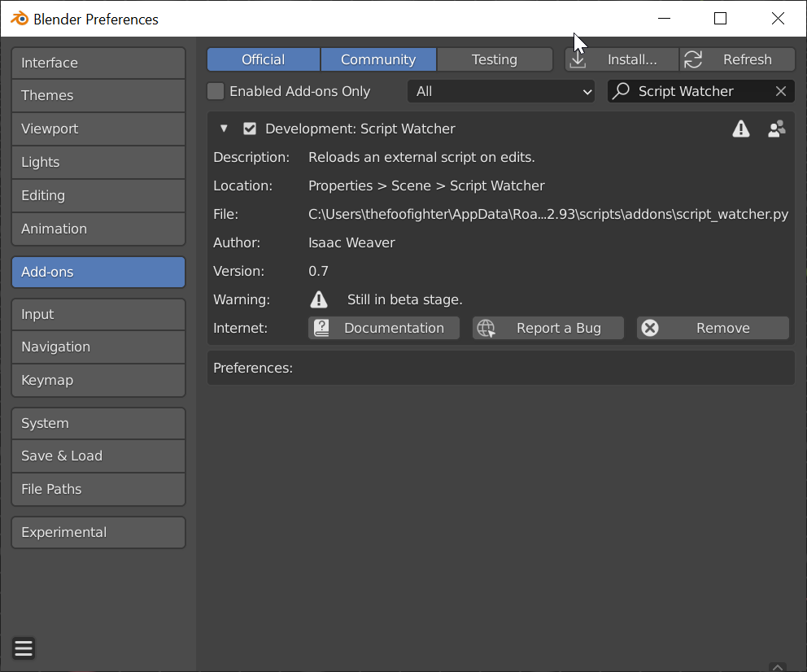
Task: Maximize the Blender Preferences window
Action: (720, 19)
